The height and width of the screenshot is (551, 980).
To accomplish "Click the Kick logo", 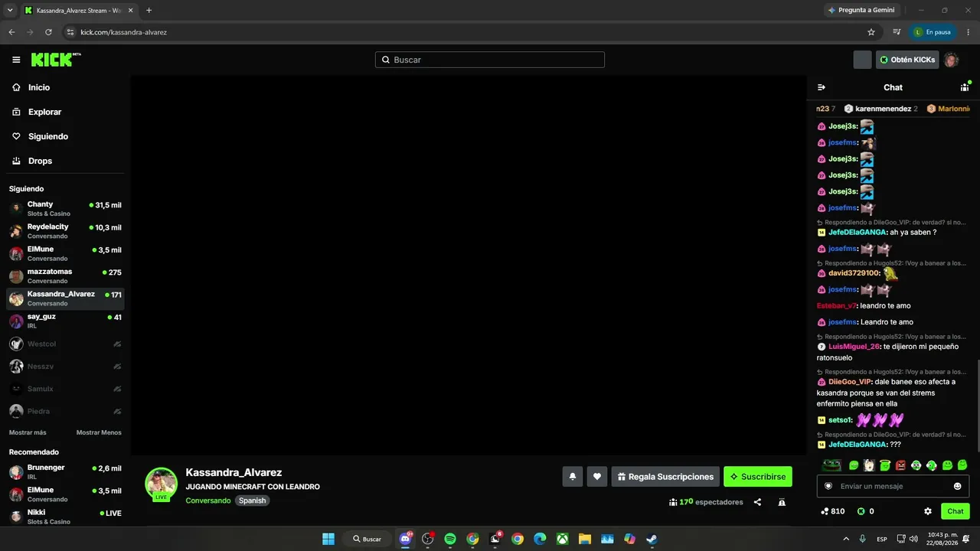I will point(55,60).
